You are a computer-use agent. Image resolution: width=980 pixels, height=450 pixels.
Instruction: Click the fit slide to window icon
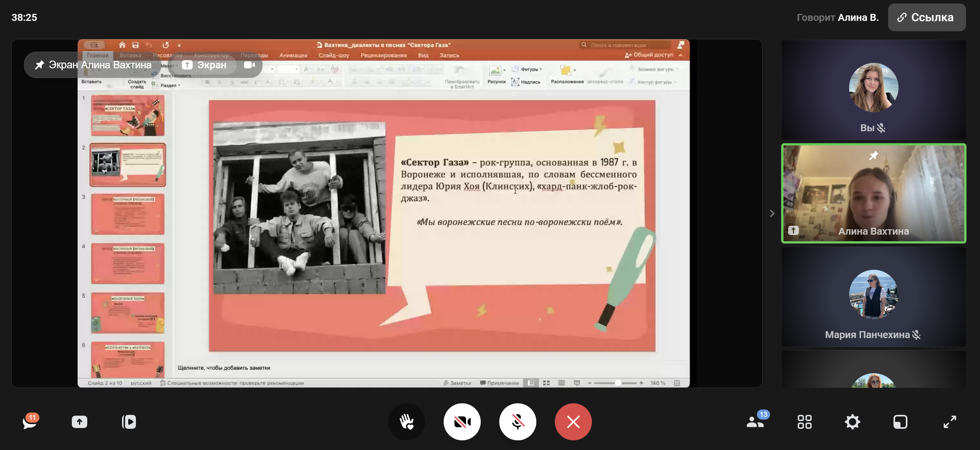point(677,383)
